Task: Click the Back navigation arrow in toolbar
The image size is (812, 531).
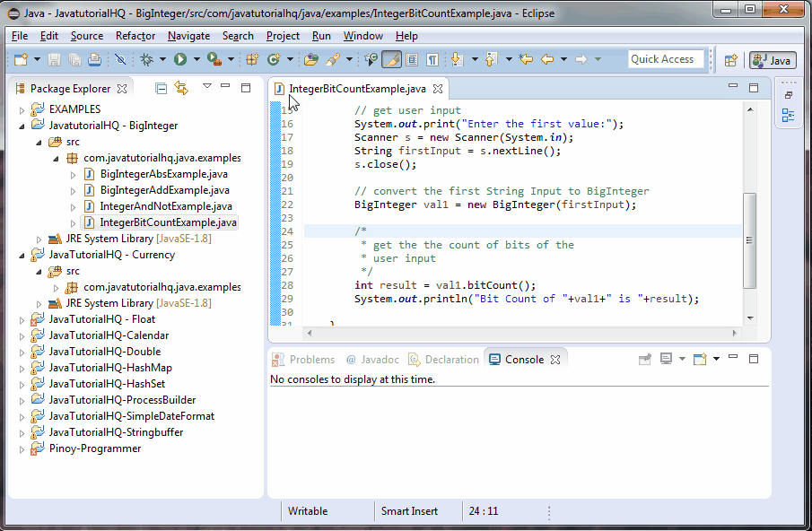Action: point(547,59)
